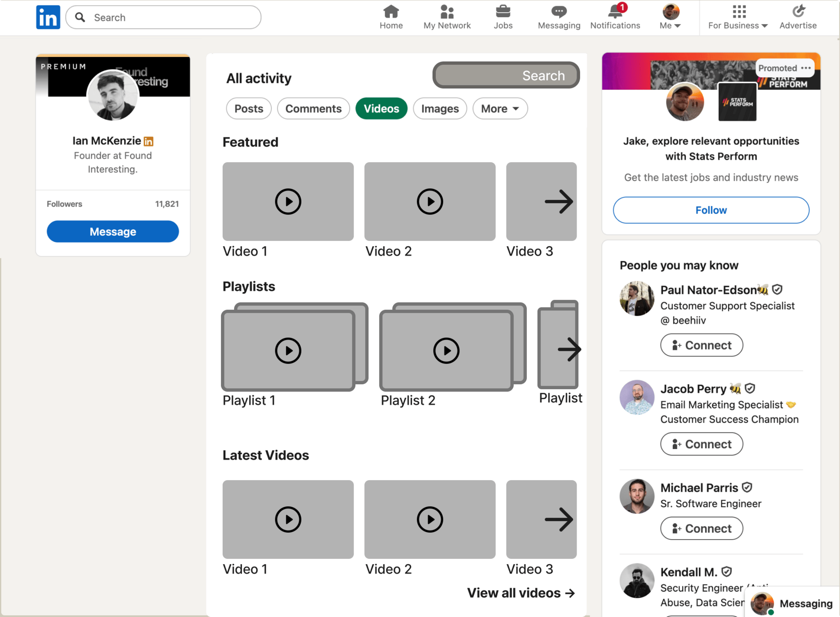Expand the More activity filter
The image size is (840, 617).
click(500, 108)
